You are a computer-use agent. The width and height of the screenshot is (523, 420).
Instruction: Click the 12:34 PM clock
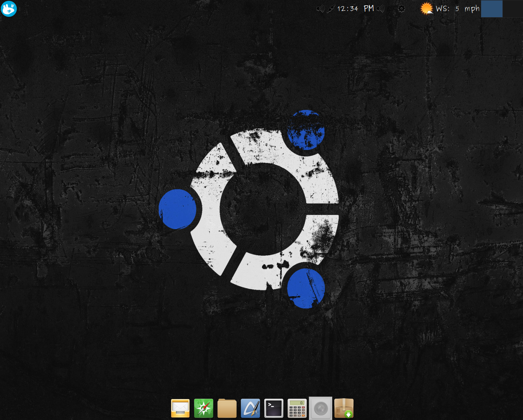pyautogui.click(x=355, y=9)
